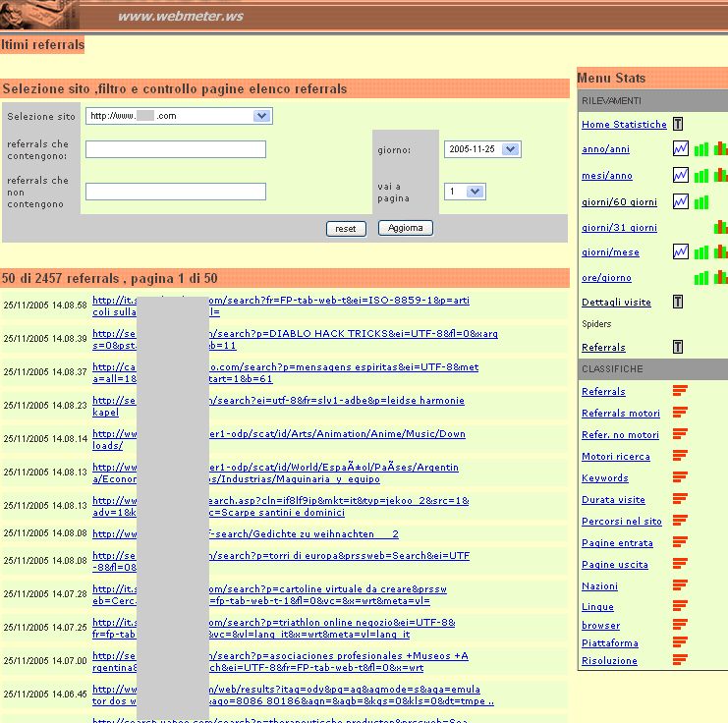Click the Aggiorna button
The height and width of the screenshot is (723, 728).
click(x=406, y=228)
